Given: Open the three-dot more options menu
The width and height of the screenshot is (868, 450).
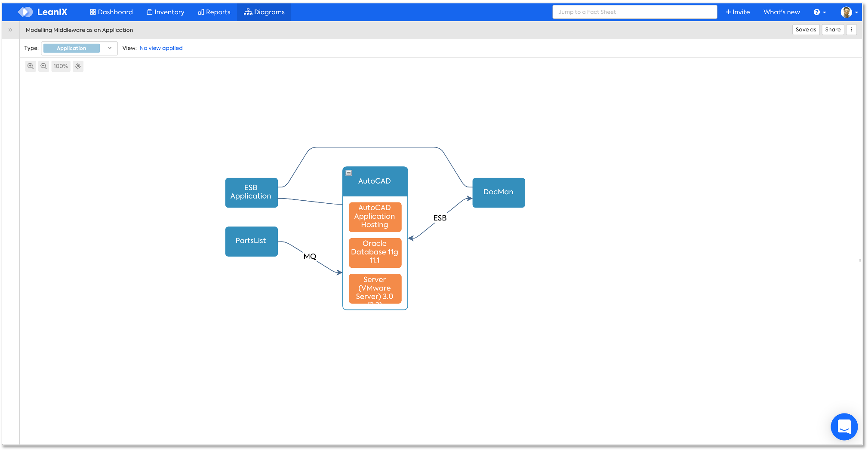Looking at the screenshot, I should click(x=852, y=30).
